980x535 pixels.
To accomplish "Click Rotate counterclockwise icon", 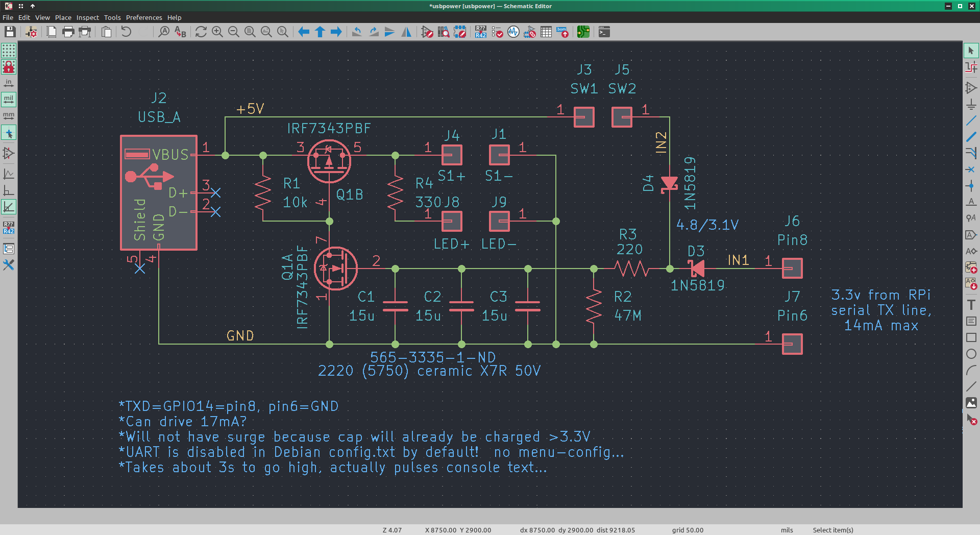I will coord(357,32).
